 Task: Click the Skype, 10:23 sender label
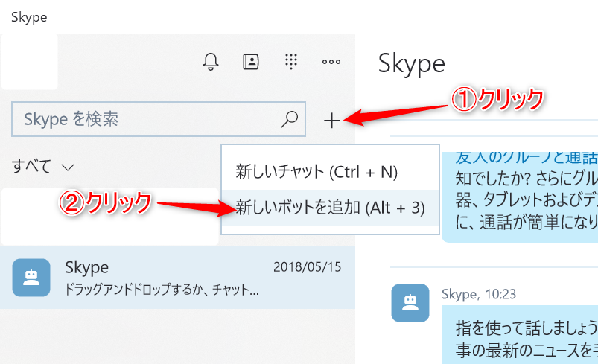click(479, 294)
